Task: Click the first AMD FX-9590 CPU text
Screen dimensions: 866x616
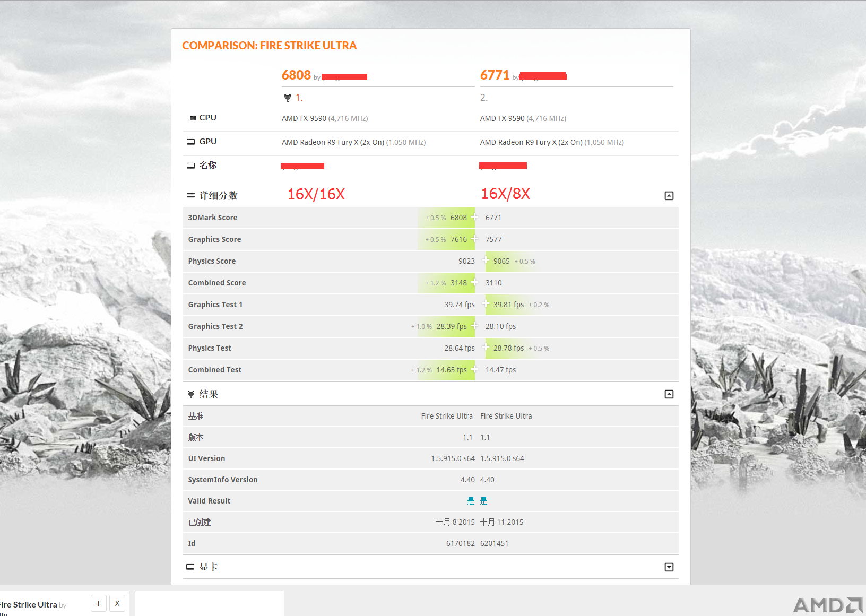Action: (x=304, y=118)
